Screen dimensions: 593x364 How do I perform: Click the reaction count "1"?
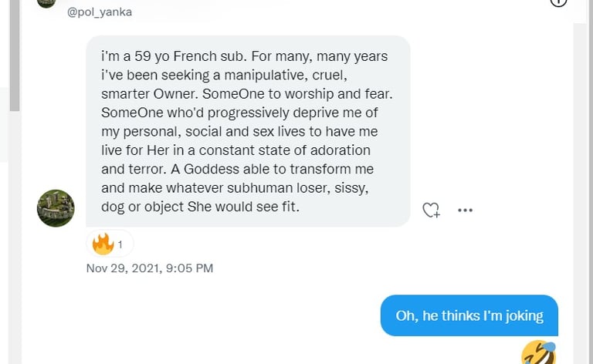120,244
